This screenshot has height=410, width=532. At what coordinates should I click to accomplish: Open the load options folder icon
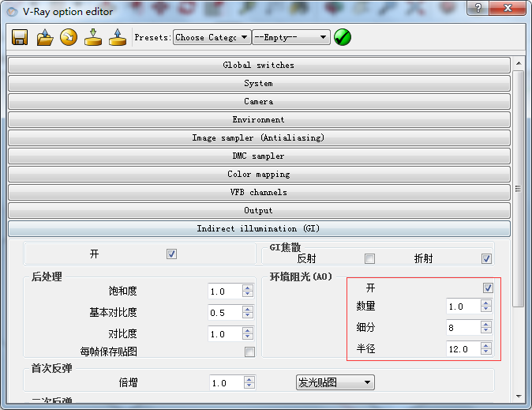45,37
